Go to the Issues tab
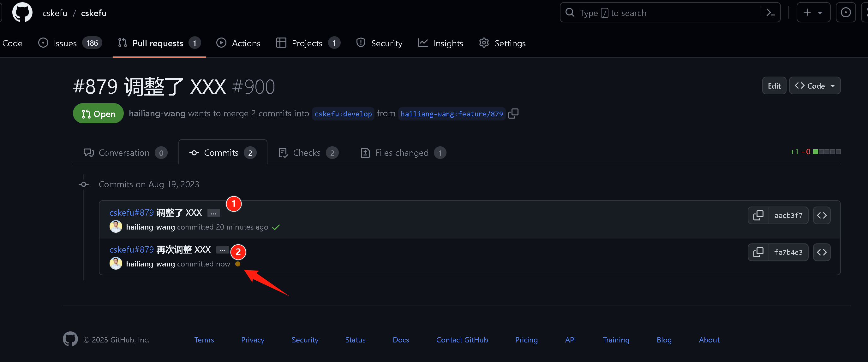Image resolution: width=868 pixels, height=362 pixels. [70, 43]
